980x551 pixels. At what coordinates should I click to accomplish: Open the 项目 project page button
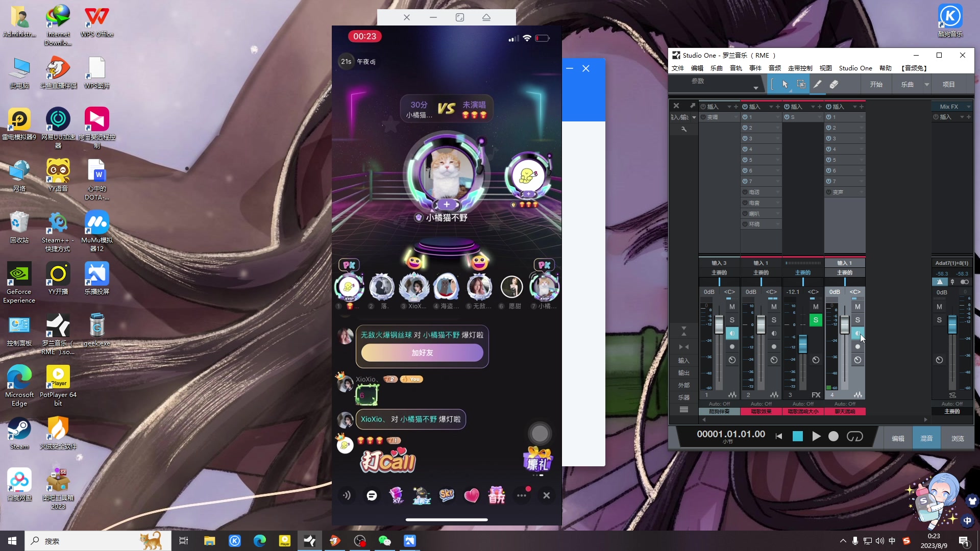949,85
